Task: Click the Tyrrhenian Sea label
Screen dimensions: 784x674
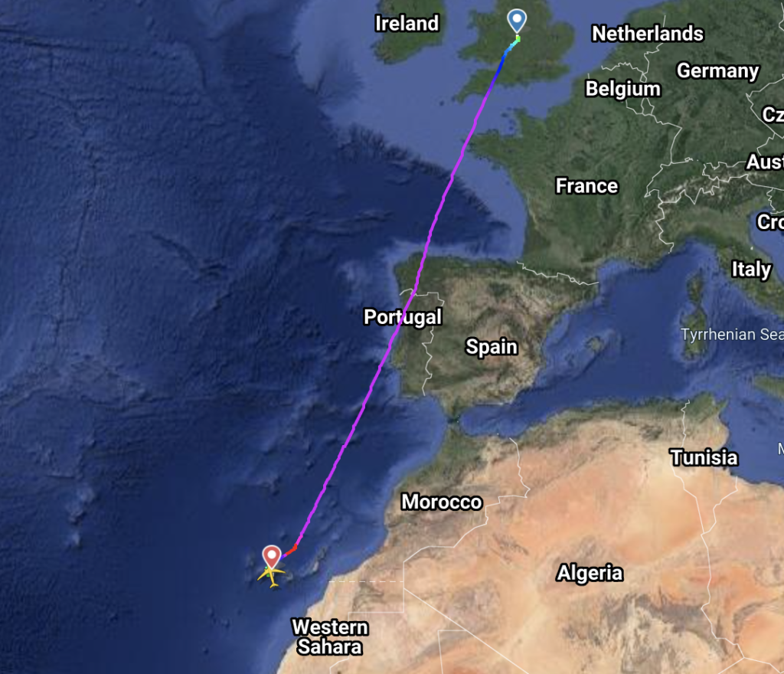Action: (732, 334)
